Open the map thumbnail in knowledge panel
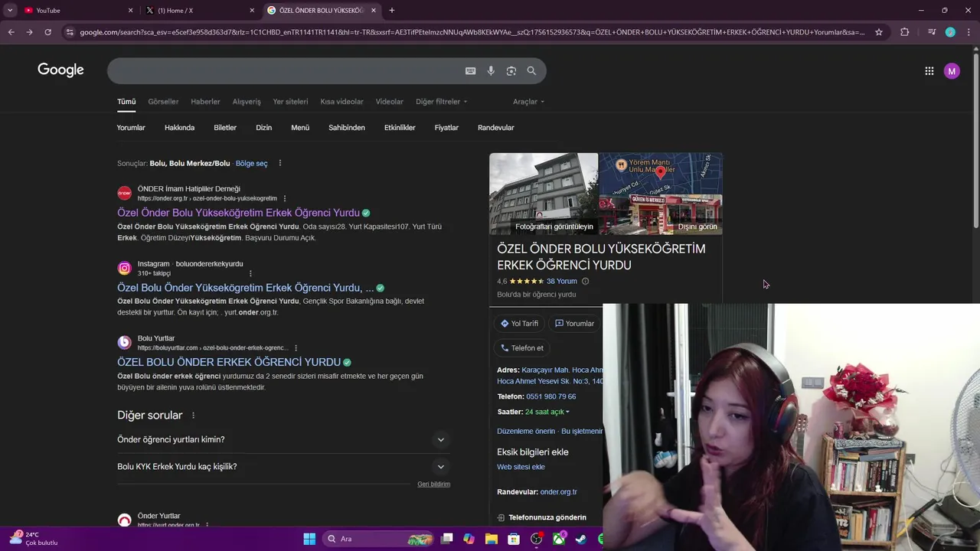 [660, 174]
